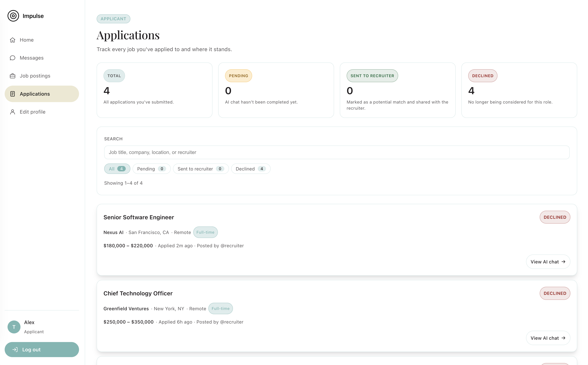This screenshot has height=365, width=588.
Task: Click the Impulse target logo icon
Action: 13,16
